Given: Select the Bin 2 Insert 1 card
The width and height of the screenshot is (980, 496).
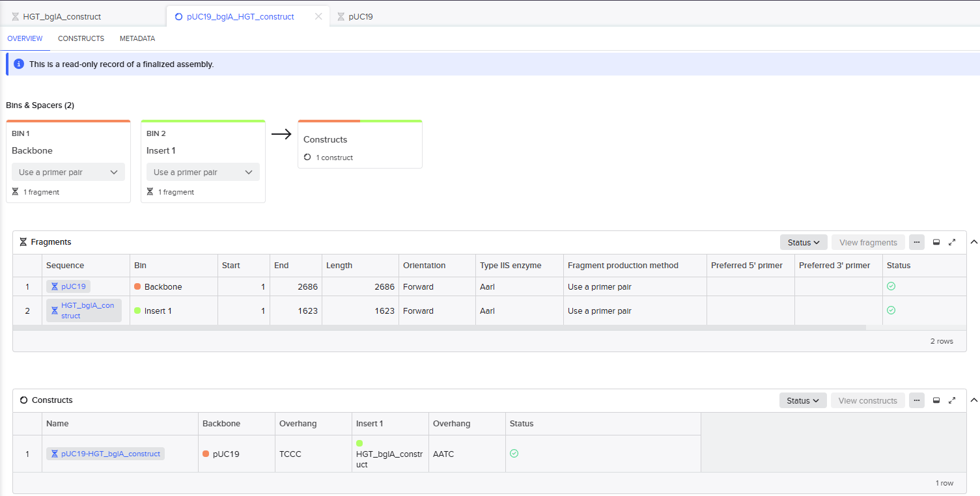Looking at the screenshot, I should 203,161.
